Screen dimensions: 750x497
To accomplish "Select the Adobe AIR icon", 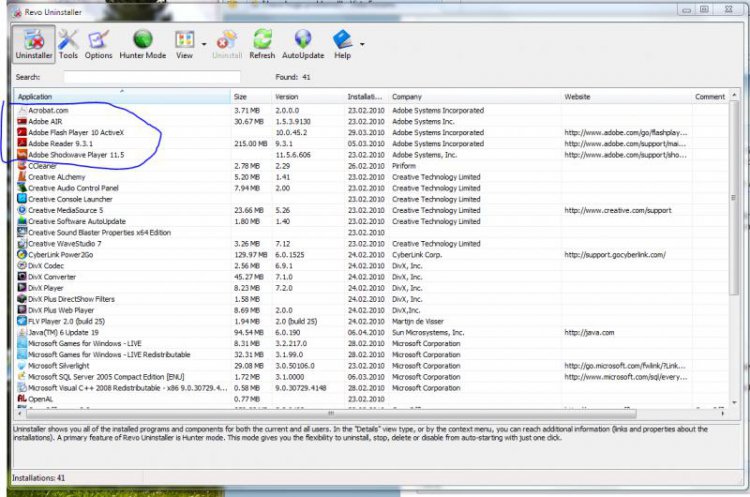I will pyautogui.click(x=22, y=121).
